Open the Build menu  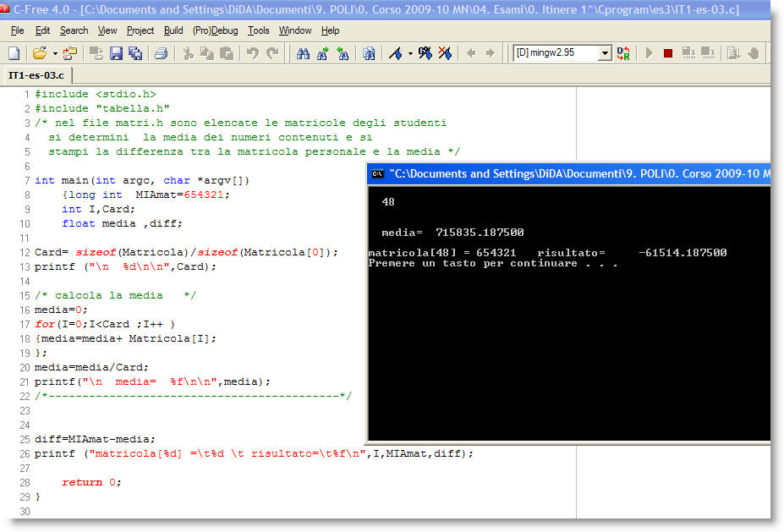tap(173, 30)
